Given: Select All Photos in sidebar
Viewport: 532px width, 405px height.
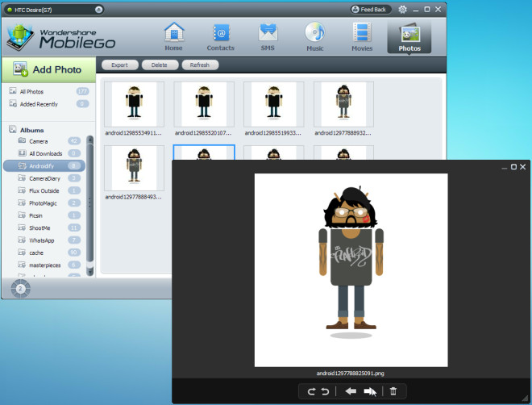Looking at the screenshot, I should 49,91.
